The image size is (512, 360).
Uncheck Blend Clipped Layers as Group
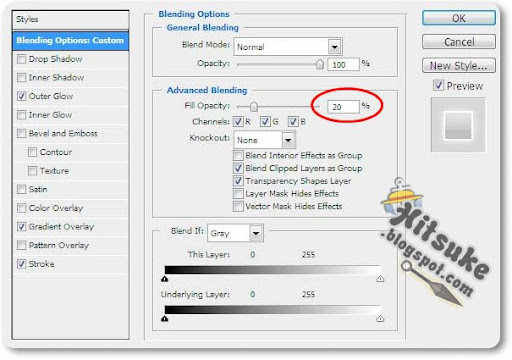tap(238, 168)
